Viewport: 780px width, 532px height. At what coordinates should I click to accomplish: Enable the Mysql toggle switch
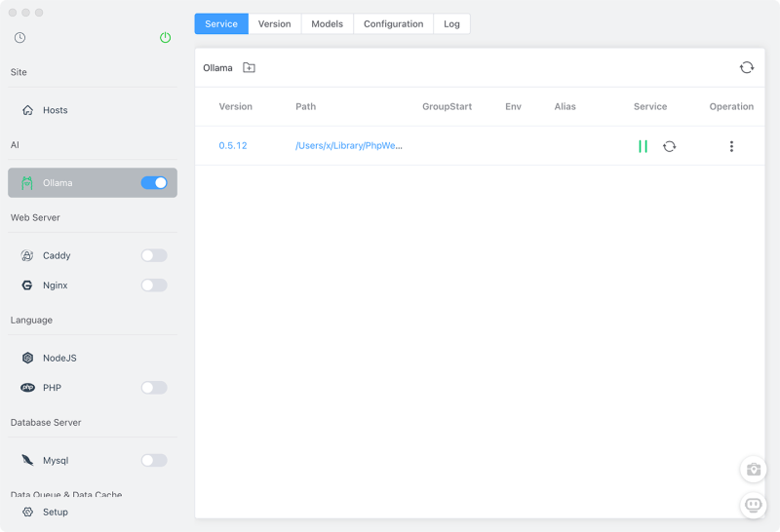(x=154, y=461)
